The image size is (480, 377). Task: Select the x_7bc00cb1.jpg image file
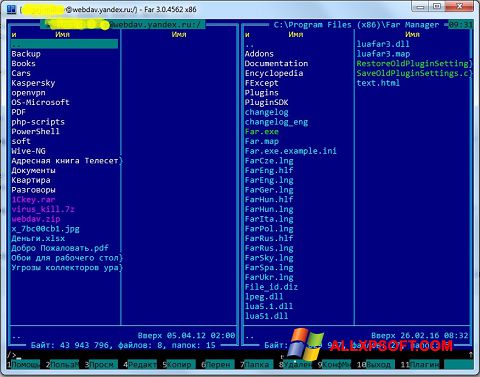coord(45,229)
